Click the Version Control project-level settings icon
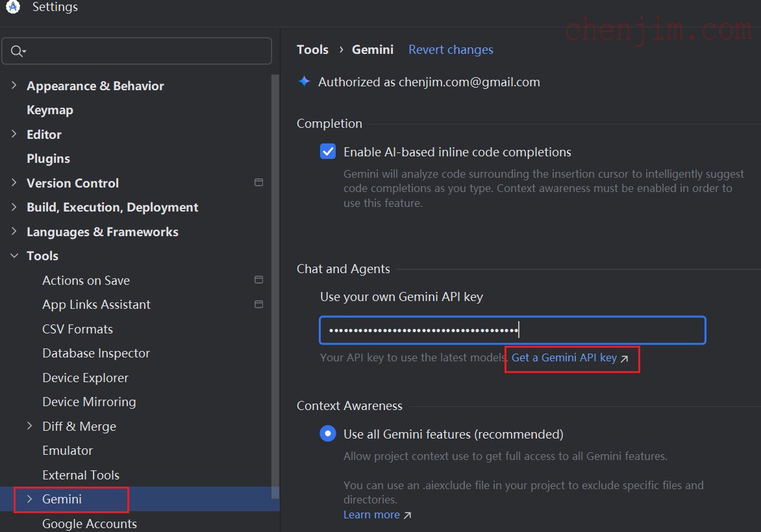Image resolution: width=761 pixels, height=532 pixels. point(258,182)
